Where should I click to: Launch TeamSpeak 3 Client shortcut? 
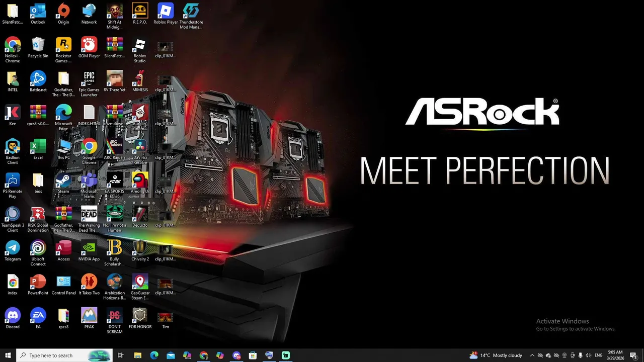(13, 219)
